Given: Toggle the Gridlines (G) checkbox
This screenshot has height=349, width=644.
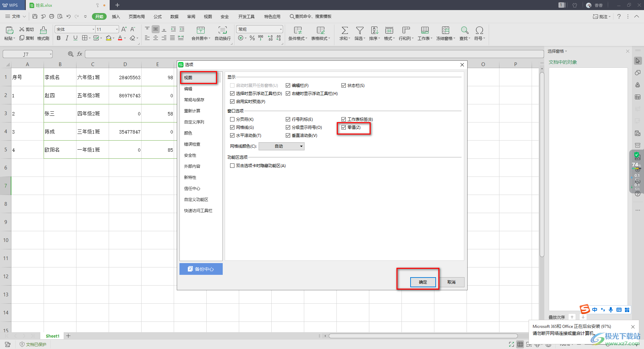Looking at the screenshot, I should 232,128.
